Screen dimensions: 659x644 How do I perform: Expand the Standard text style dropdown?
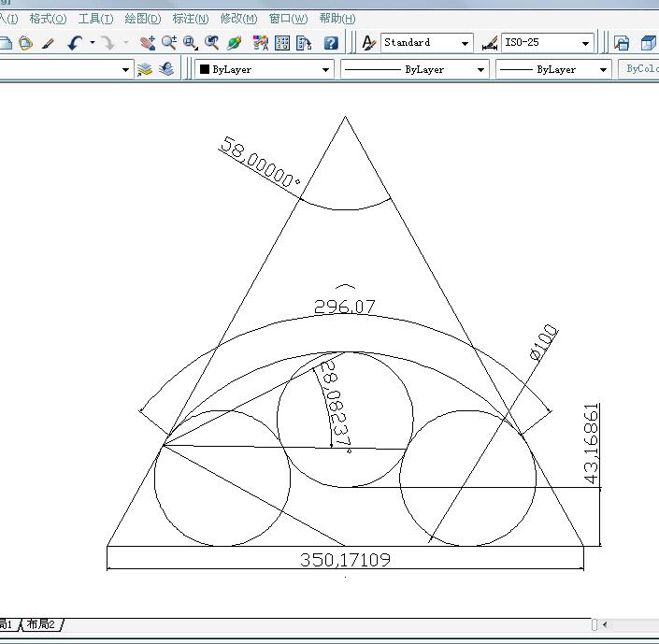click(465, 43)
